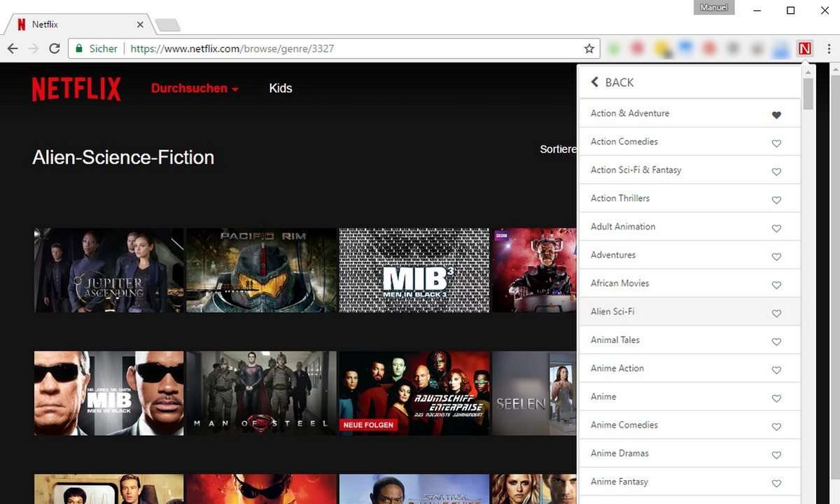Viewport: 840px width, 504px height.
Task: Bookmark this page with the star icon
Action: [x=589, y=49]
